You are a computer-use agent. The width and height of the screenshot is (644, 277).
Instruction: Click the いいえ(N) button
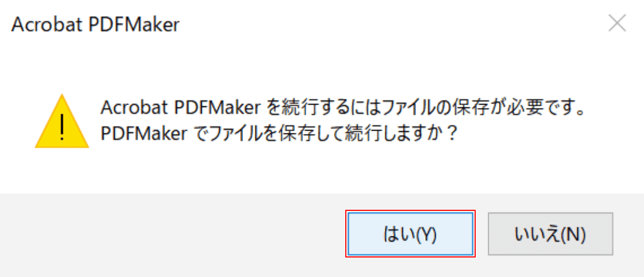click(x=550, y=234)
